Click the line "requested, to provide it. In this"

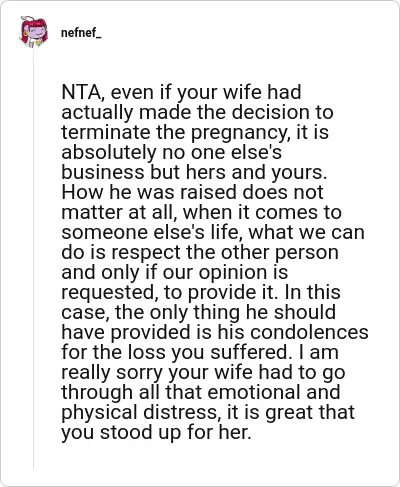[x=201, y=292]
